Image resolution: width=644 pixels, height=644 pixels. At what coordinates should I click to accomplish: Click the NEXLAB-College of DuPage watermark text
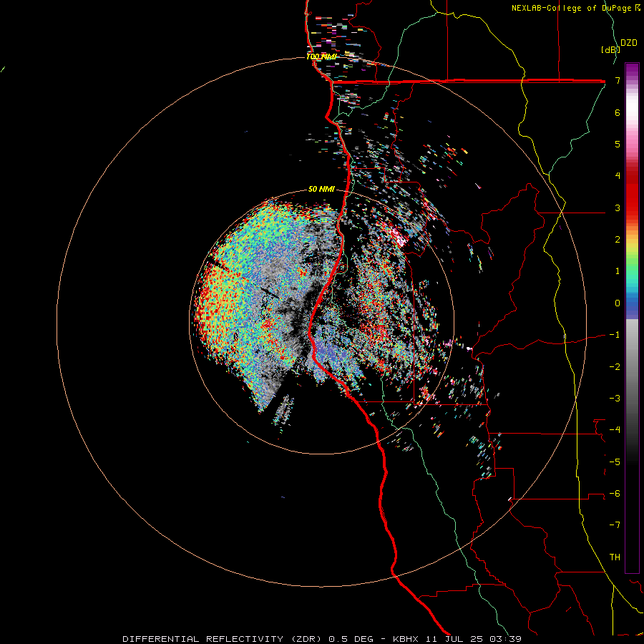coord(576,8)
